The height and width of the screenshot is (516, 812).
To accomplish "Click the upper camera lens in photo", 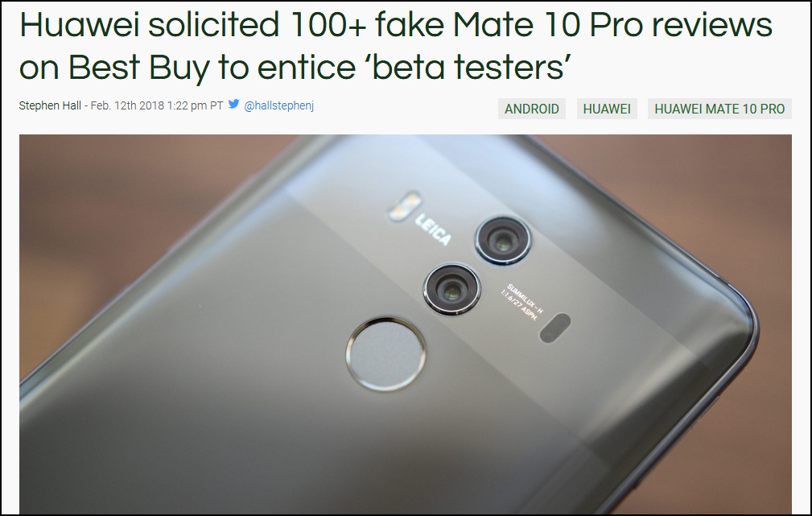I will point(503,241).
